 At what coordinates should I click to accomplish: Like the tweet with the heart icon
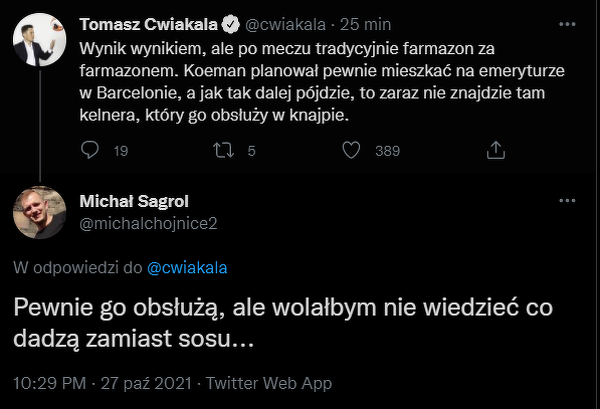point(351,150)
